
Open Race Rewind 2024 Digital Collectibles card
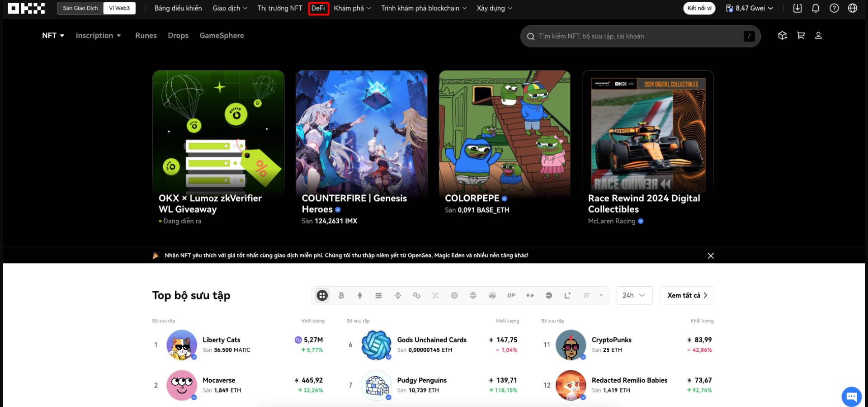point(648,148)
